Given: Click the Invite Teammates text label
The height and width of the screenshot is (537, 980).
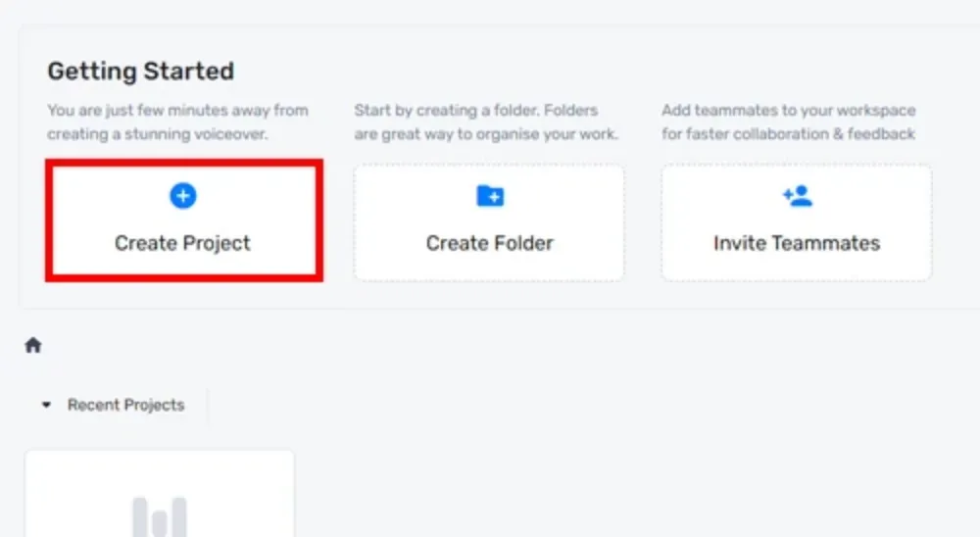Looking at the screenshot, I should (x=797, y=243).
